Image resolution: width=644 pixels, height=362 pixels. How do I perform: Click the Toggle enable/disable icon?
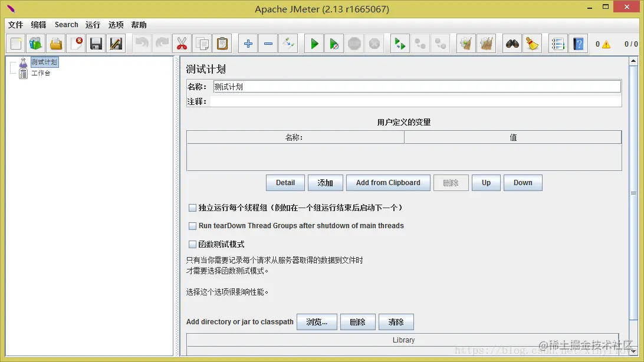[x=288, y=44]
